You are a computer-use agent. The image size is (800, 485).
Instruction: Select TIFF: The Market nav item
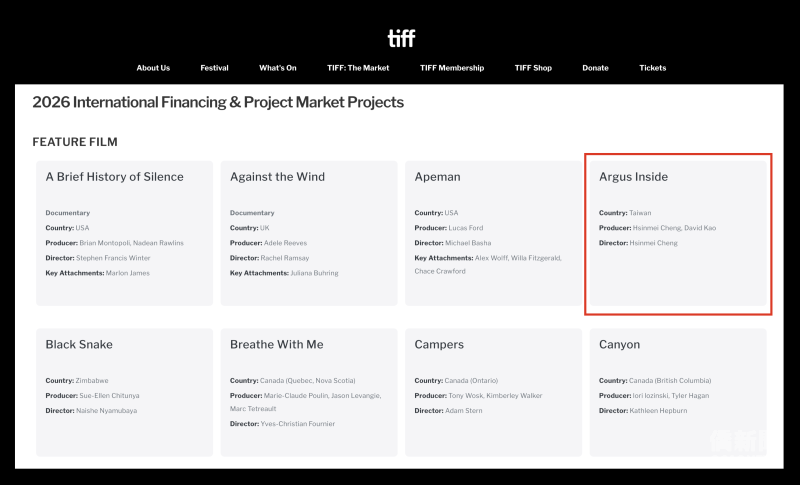coord(358,68)
